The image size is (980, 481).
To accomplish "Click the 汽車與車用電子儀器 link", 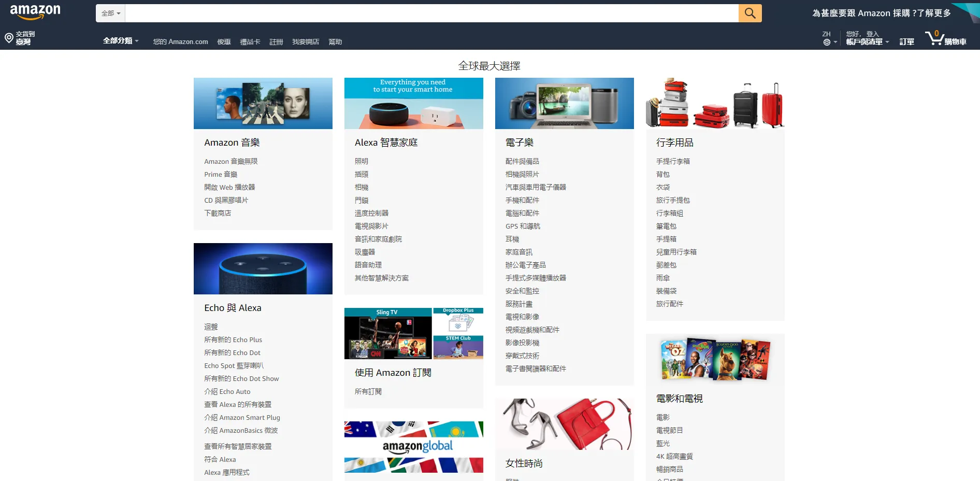I will [x=536, y=188].
